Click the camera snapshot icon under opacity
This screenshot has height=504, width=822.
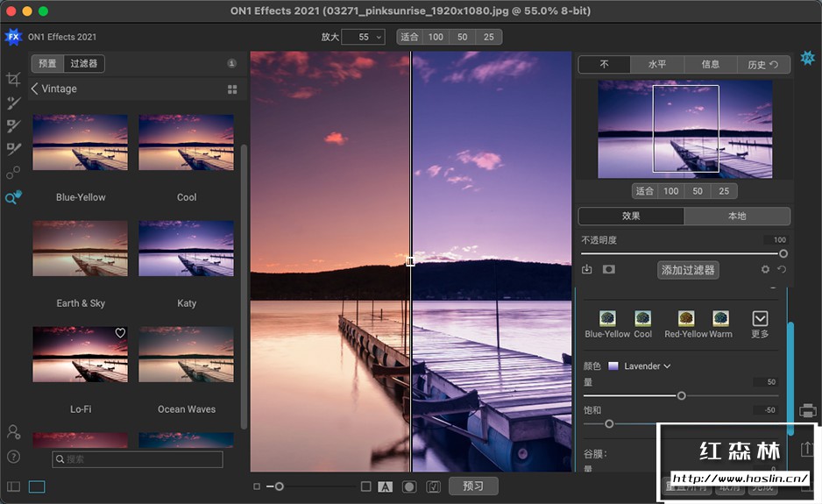[x=608, y=270]
